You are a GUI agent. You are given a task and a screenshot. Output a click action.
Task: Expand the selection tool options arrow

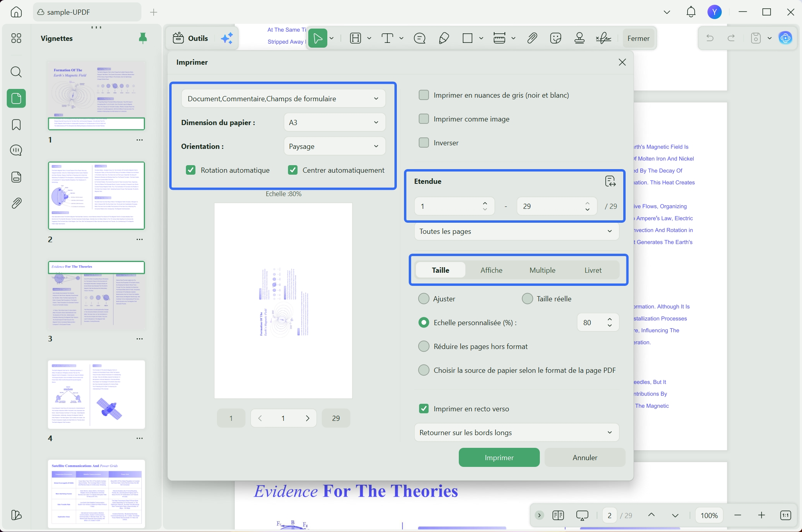tap(332, 38)
